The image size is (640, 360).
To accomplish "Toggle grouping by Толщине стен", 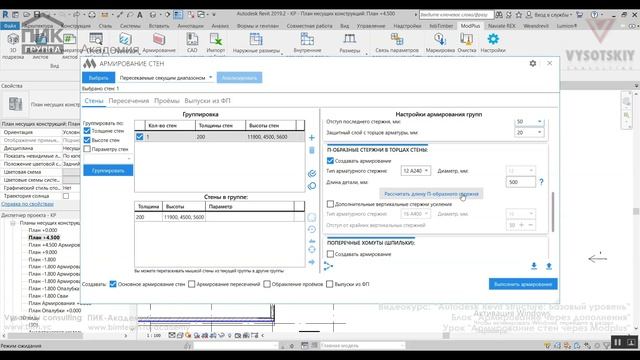I will 87,131.
